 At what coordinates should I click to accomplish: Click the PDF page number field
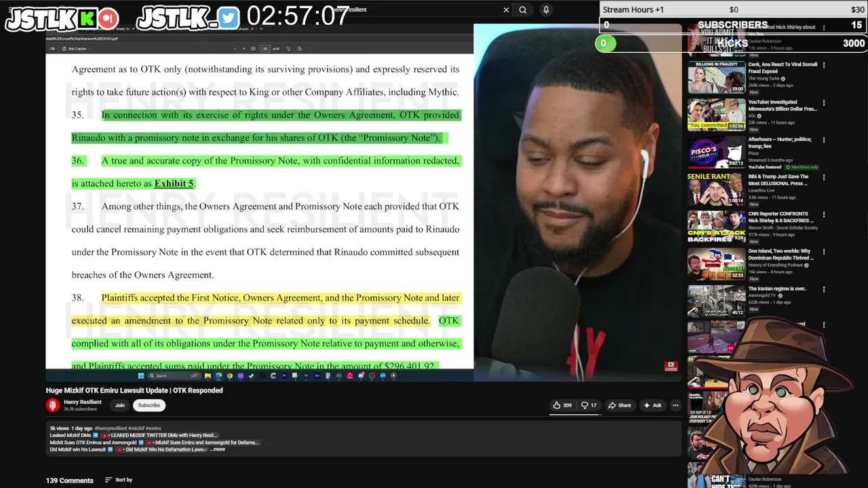coord(265,49)
